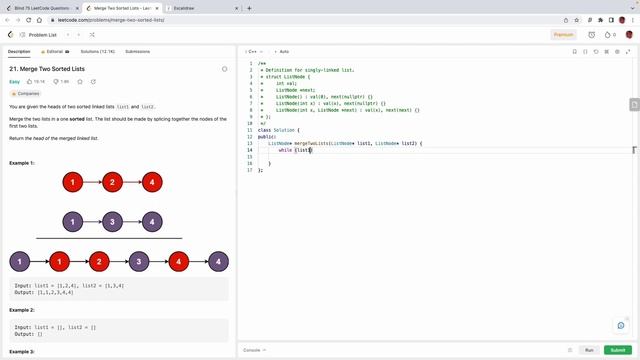
Task: Open editor settings gear icon
Action: (x=617, y=52)
